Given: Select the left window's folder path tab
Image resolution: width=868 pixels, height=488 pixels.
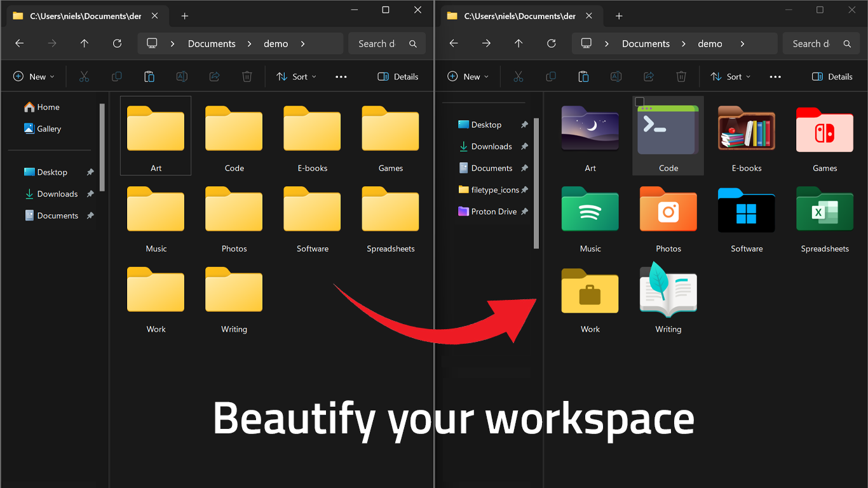Looking at the screenshot, I should pyautogui.click(x=83, y=16).
